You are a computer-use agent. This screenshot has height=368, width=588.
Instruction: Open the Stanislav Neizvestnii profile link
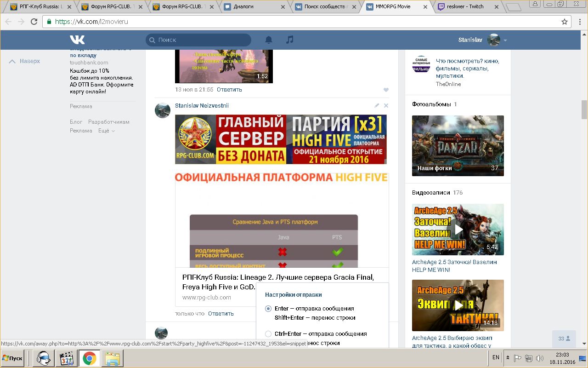(202, 106)
